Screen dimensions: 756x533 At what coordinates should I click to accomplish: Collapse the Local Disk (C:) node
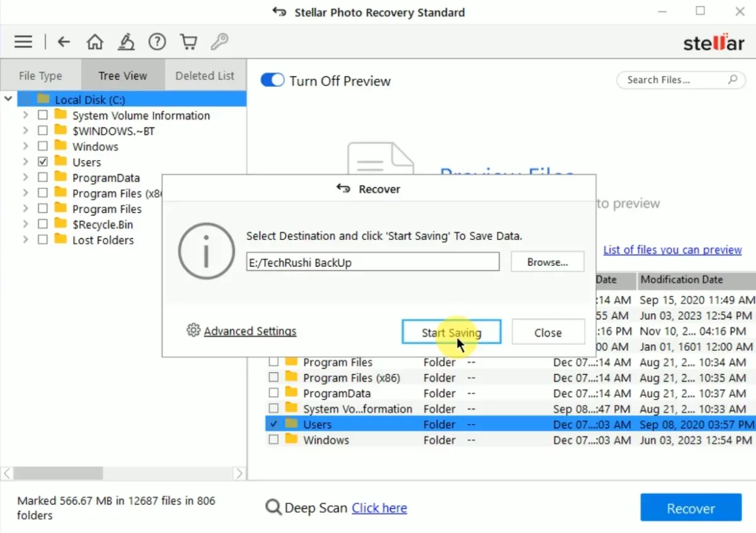click(8, 100)
